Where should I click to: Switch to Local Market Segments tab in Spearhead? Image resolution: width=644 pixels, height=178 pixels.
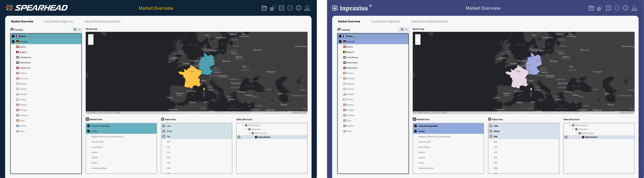click(x=59, y=21)
